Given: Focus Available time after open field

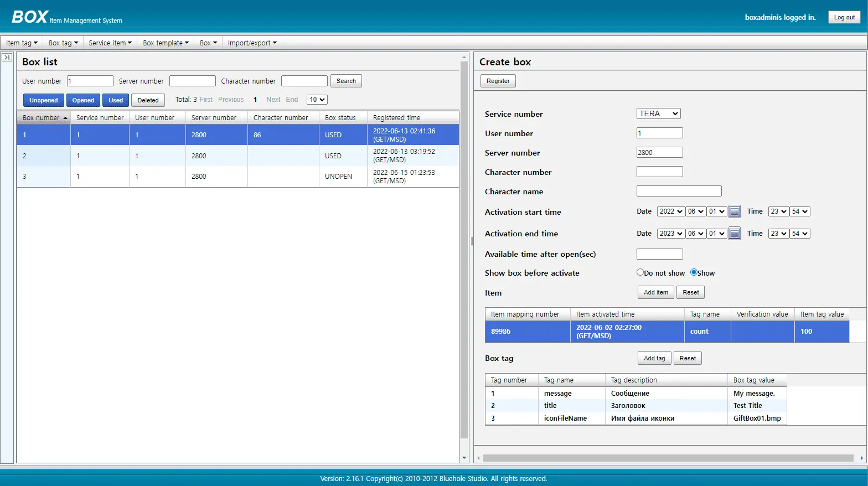Looking at the screenshot, I should coord(660,254).
